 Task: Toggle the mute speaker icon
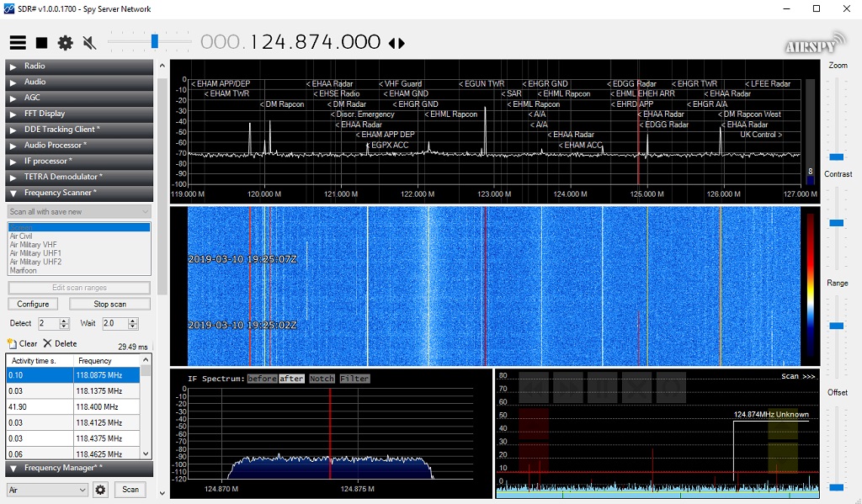[x=89, y=43]
